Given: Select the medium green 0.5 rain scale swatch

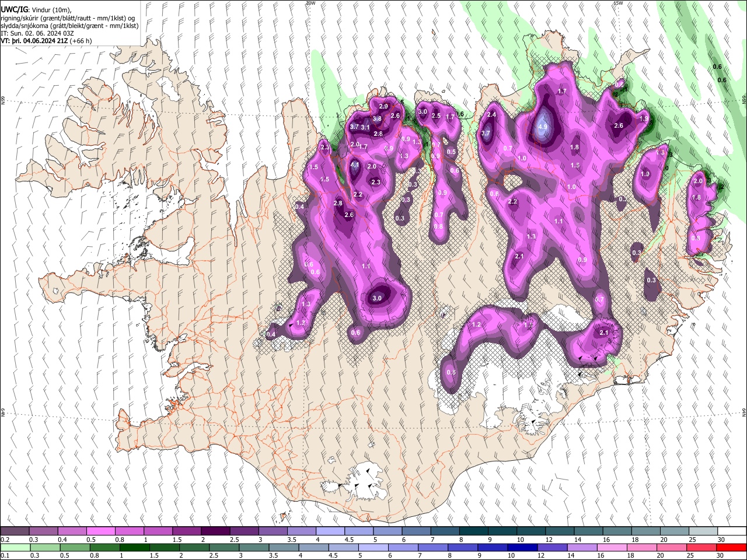Looking at the screenshot, I should click(75, 547).
